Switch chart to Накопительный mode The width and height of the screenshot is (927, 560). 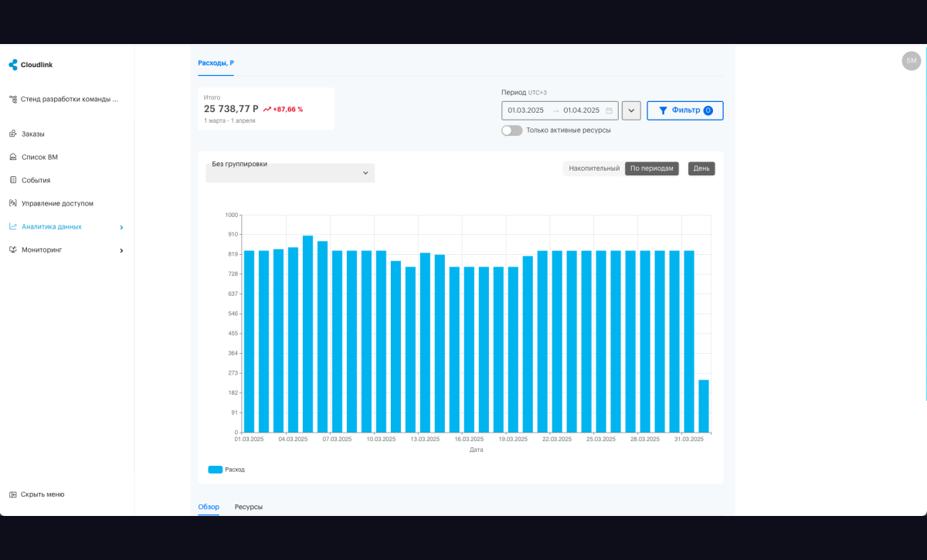coord(594,168)
